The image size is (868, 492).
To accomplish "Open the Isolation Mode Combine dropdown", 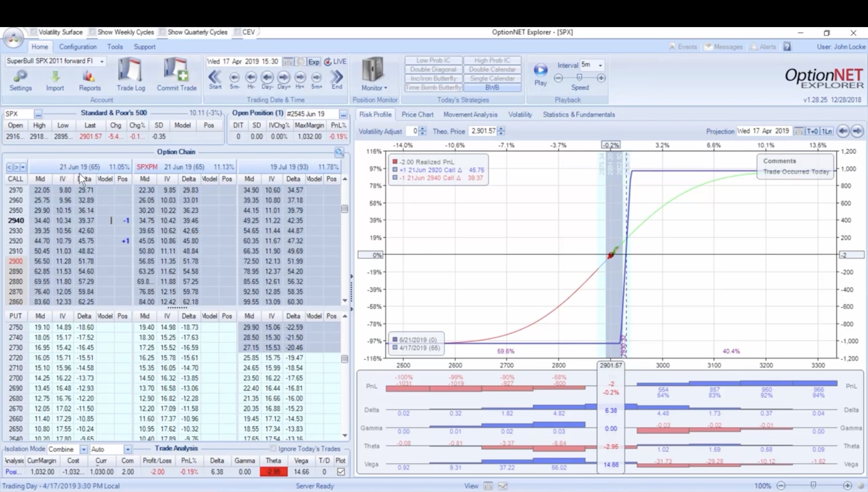I will pyautogui.click(x=83, y=449).
